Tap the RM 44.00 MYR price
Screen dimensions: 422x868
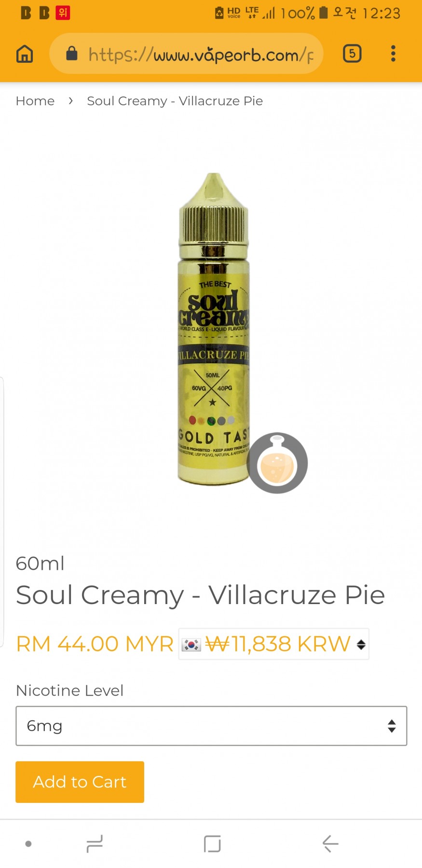pyautogui.click(x=95, y=644)
